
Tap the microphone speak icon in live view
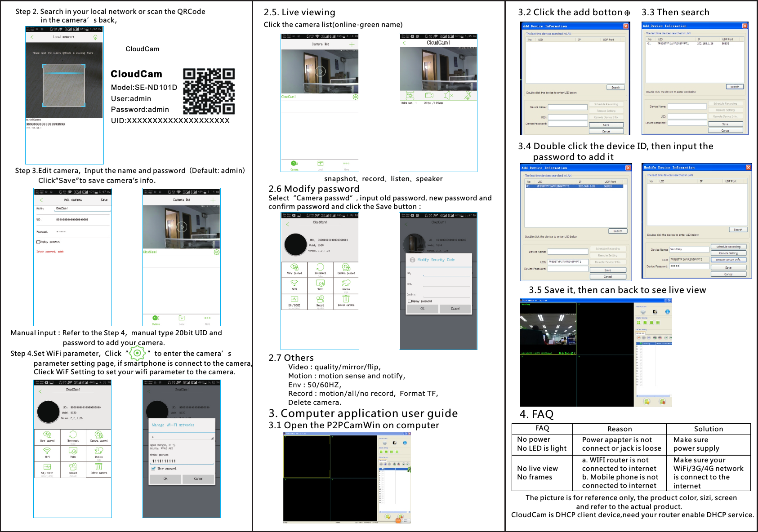coord(468,95)
